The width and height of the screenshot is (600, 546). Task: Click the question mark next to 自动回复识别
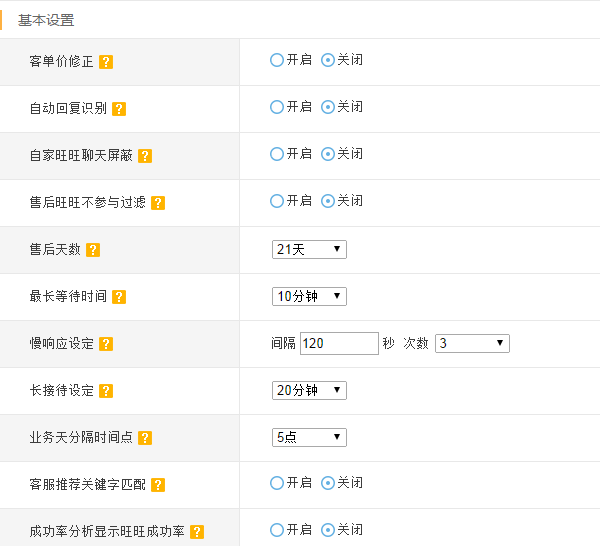pyautogui.click(x=119, y=109)
